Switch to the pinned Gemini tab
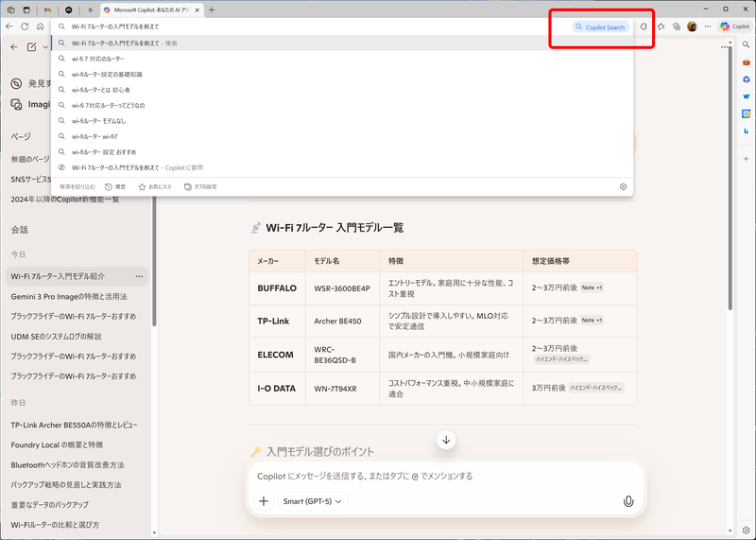Image resolution: width=756 pixels, height=540 pixels. pos(90,9)
